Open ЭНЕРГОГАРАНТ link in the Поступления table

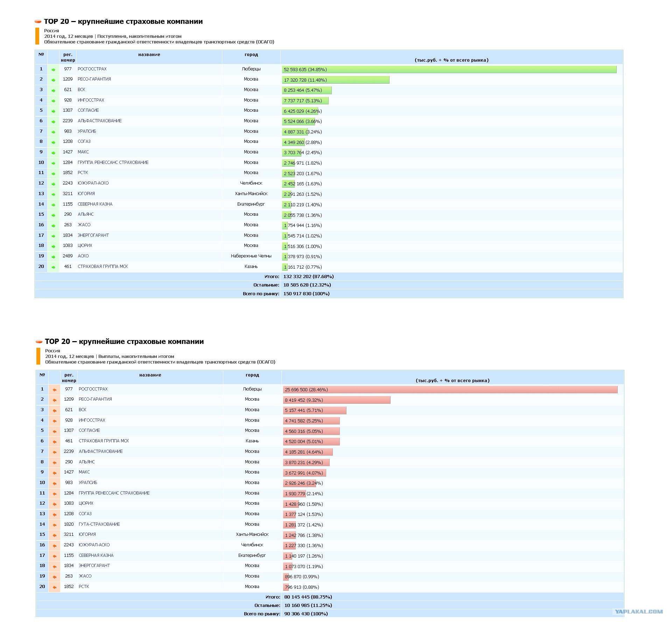click(93, 235)
